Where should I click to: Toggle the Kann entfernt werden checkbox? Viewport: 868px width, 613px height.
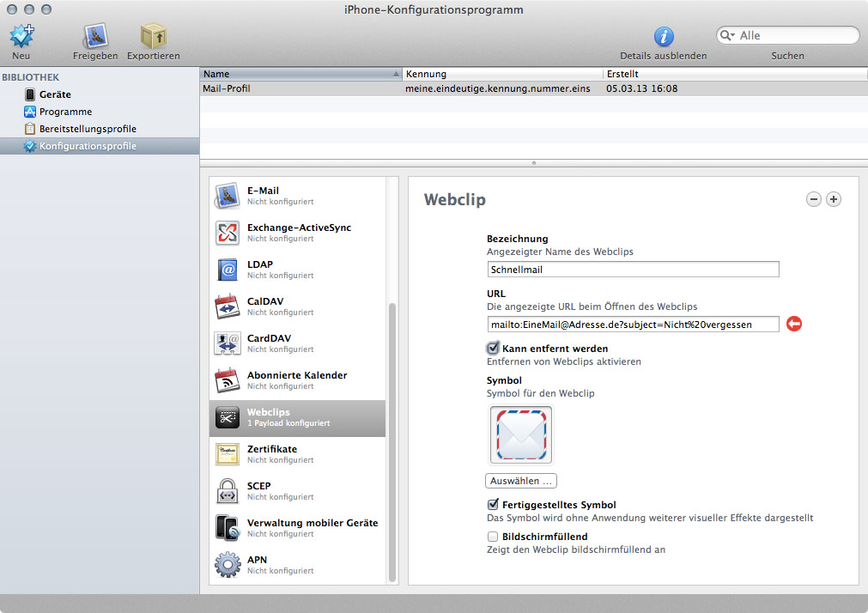493,349
